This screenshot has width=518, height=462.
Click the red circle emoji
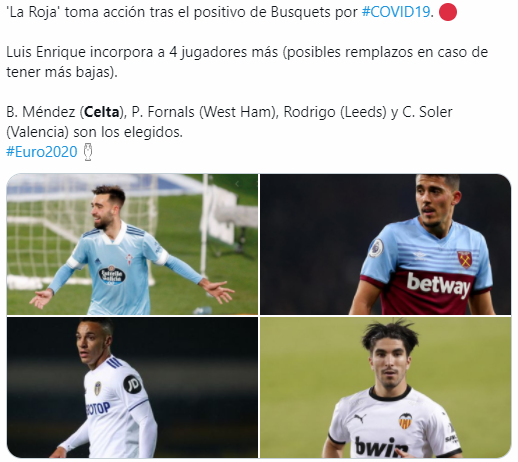point(448,12)
